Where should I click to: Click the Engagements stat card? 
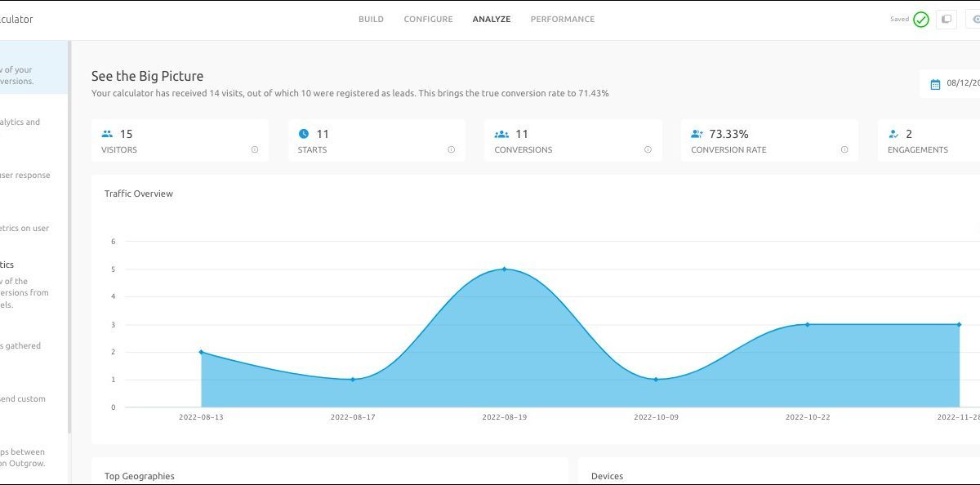pos(928,140)
